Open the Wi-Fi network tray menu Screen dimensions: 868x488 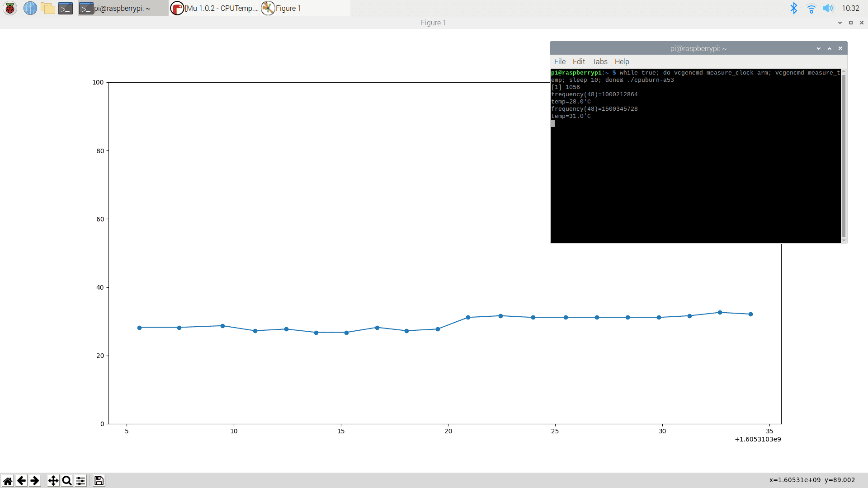coord(811,8)
